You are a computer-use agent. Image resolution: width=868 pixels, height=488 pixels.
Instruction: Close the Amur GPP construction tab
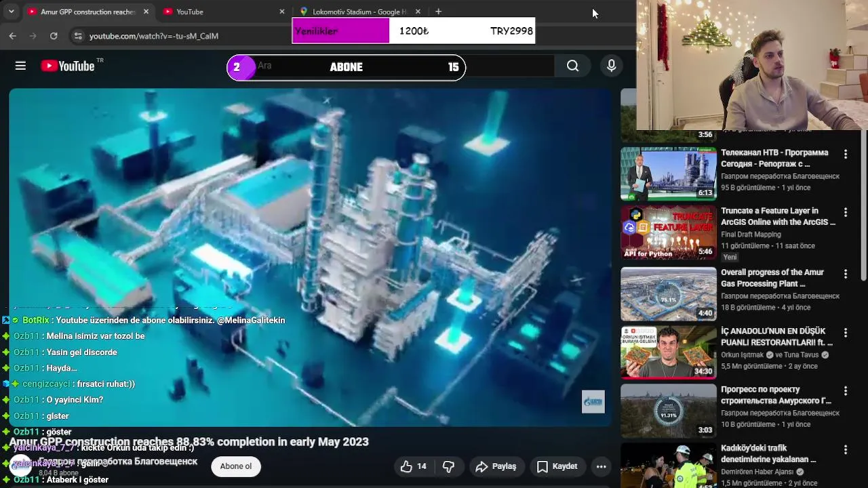point(146,12)
